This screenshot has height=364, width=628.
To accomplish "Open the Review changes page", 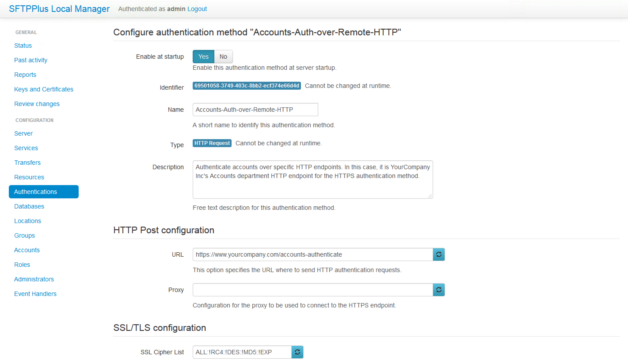I will click(x=37, y=104).
